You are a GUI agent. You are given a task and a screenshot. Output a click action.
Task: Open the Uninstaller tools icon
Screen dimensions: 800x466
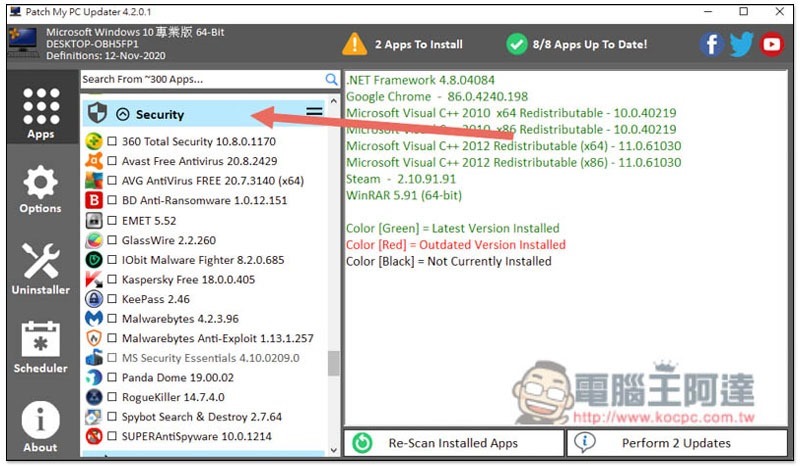pyautogui.click(x=40, y=268)
